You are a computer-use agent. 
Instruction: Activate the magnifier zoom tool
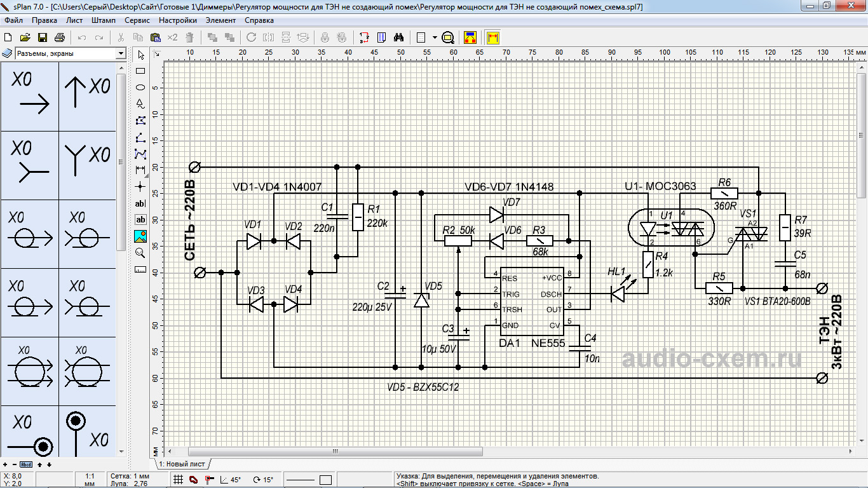(140, 253)
